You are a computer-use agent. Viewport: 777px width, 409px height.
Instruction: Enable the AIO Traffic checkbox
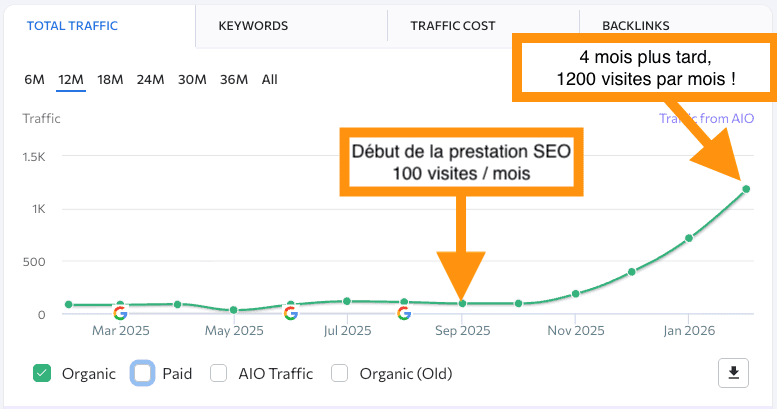point(219,373)
